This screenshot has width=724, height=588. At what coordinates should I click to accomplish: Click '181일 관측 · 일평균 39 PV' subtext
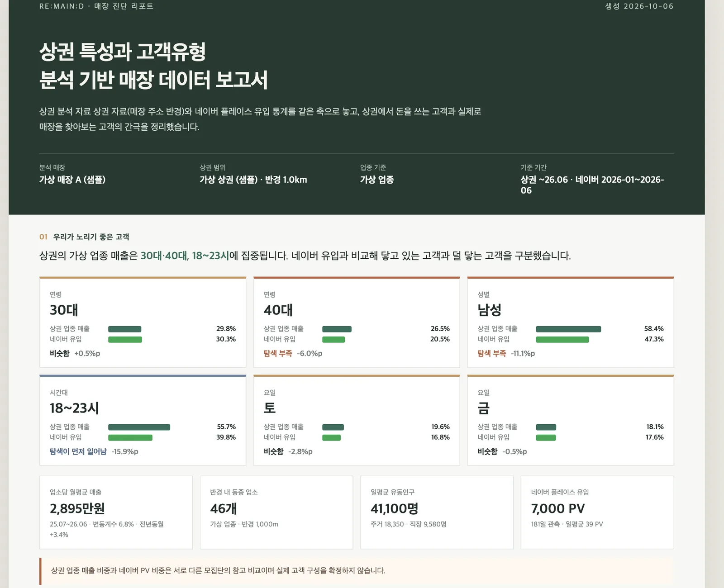pyautogui.click(x=567, y=524)
